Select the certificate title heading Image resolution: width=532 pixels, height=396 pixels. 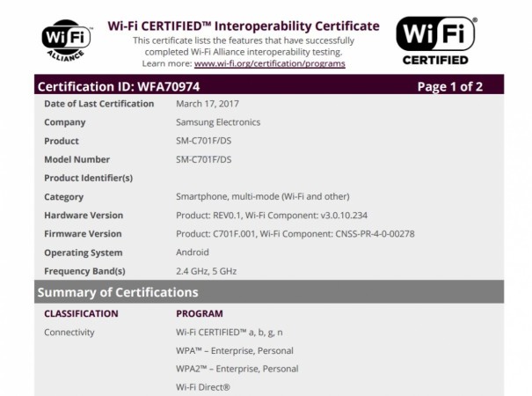[x=244, y=26]
